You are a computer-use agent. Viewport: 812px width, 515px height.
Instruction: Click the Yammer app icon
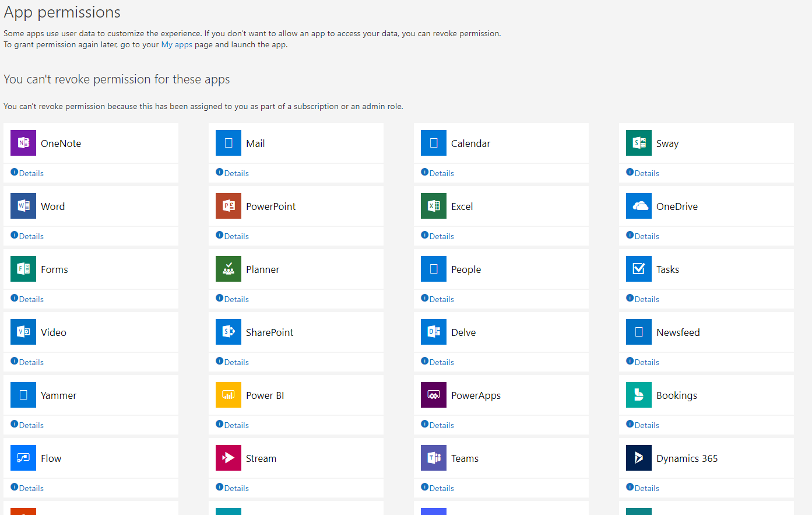[x=23, y=395]
